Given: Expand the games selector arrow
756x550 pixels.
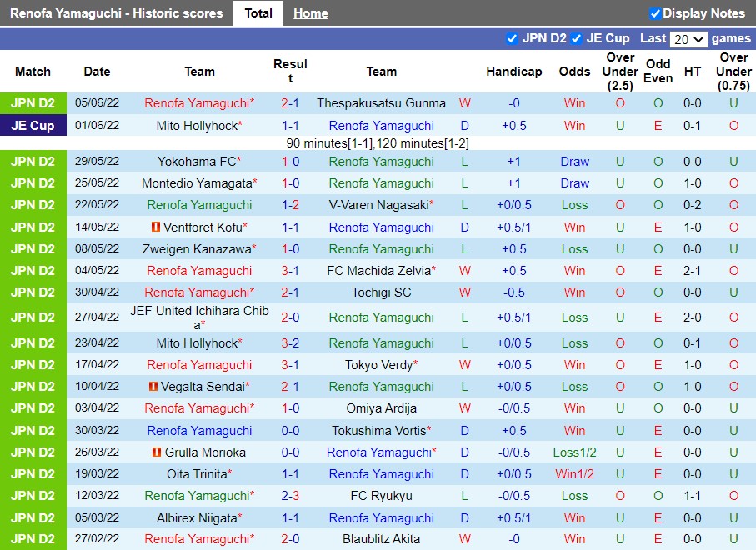Looking at the screenshot, I should [x=698, y=38].
